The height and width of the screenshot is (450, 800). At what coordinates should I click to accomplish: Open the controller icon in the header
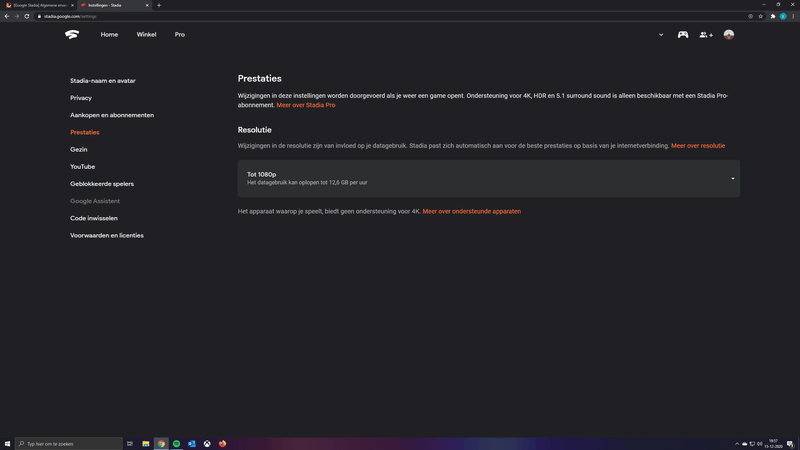pos(683,35)
